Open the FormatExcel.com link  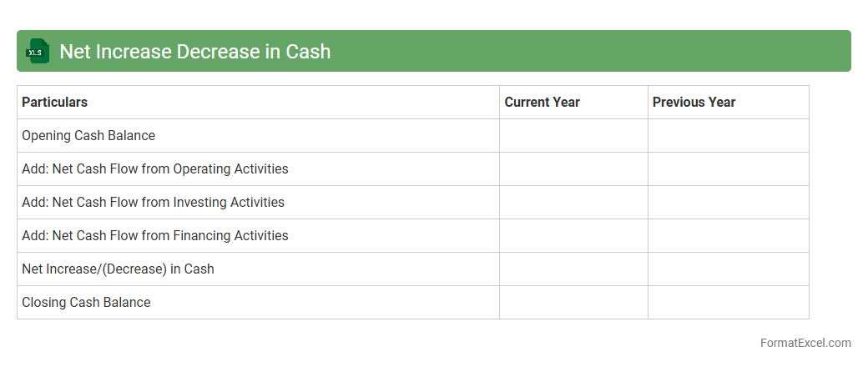(x=805, y=343)
